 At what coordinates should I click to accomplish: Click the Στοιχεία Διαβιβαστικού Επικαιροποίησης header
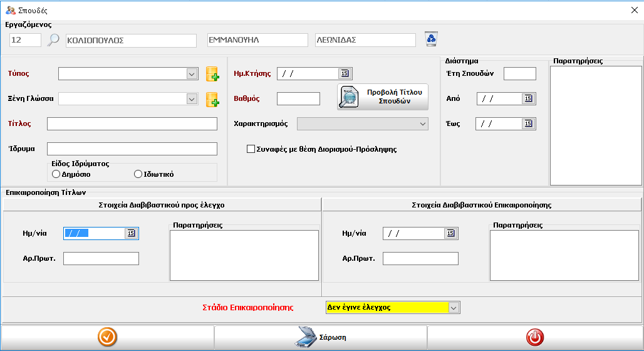[x=481, y=205]
